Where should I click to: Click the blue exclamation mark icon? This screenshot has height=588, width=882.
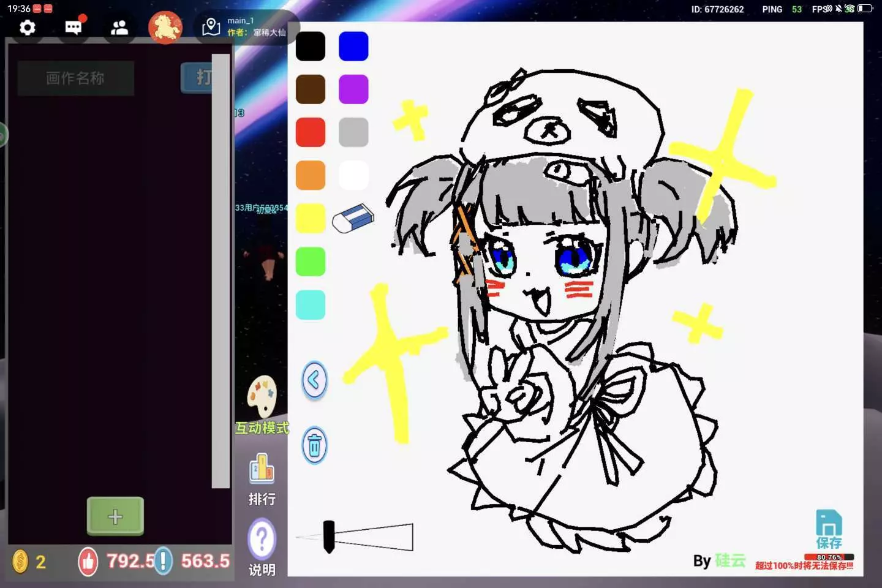(x=163, y=561)
